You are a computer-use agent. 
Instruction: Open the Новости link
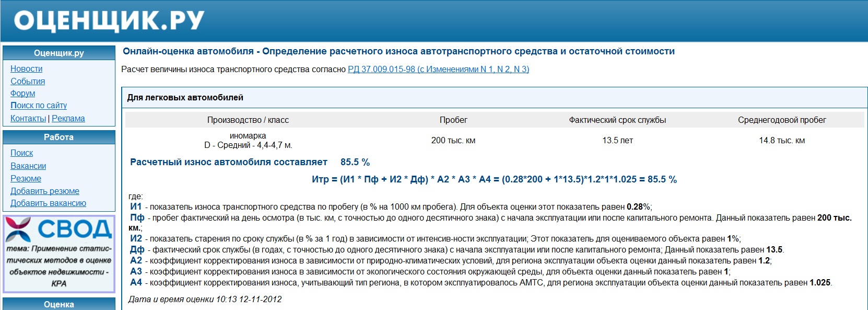27,69
